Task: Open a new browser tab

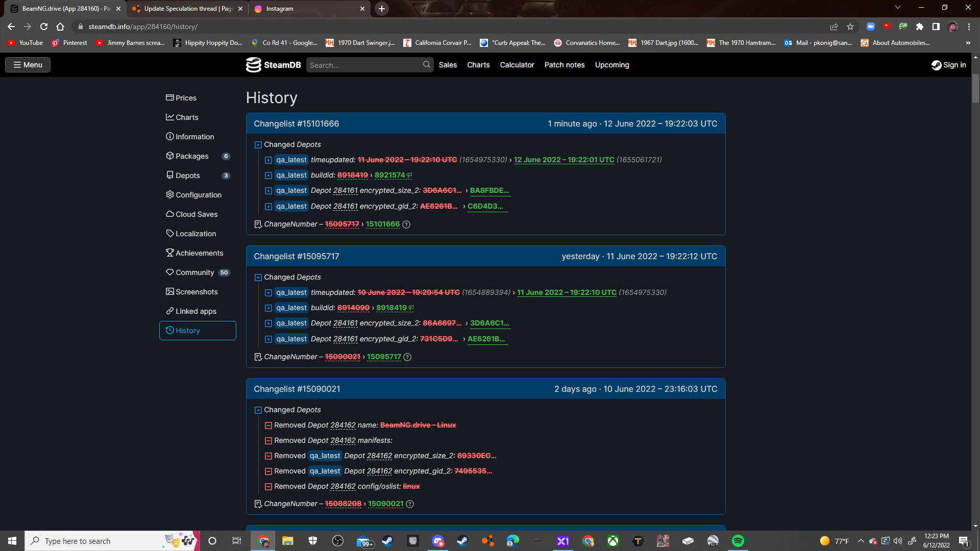Action: pos(381,9)
